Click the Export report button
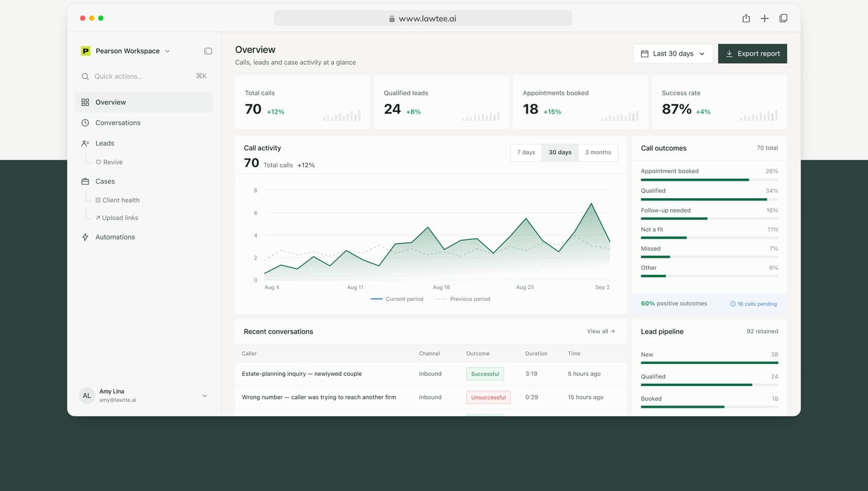 (x=752, y=54)
